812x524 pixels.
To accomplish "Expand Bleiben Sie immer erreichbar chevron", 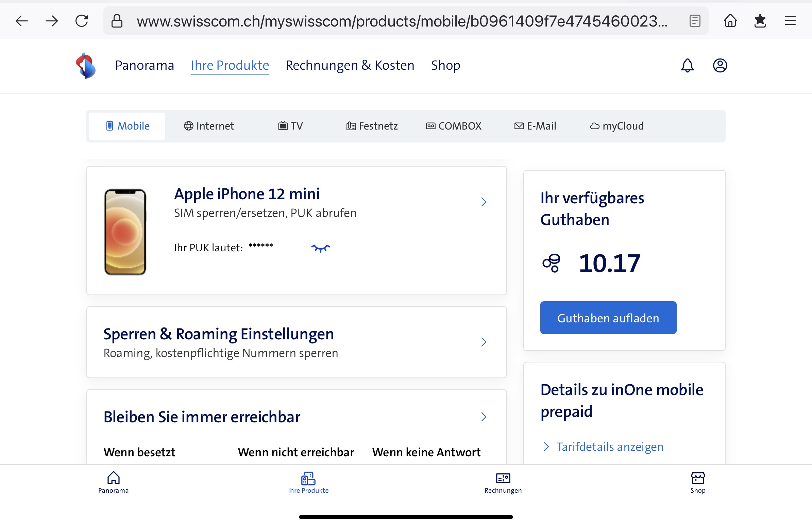I will click(x=484, y=417).
